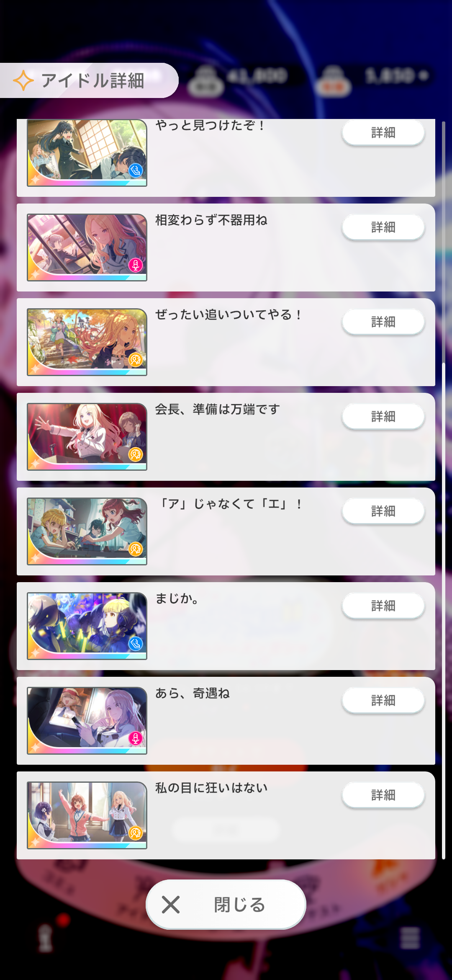This screenshot has height=980, width=452.
Task: Open 詳細 for 相変わらず不器用ね
Action: [x=383, y=227]
